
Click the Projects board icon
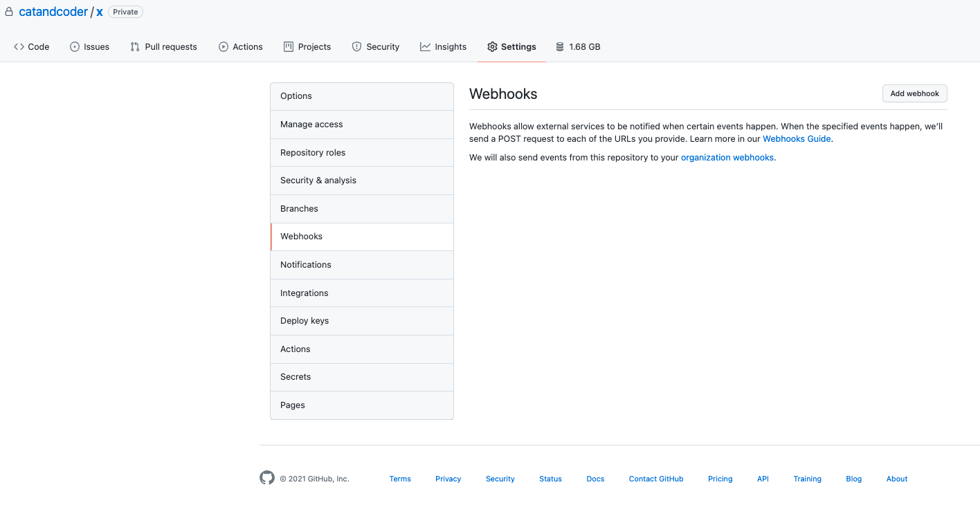(x=289, y=47)
